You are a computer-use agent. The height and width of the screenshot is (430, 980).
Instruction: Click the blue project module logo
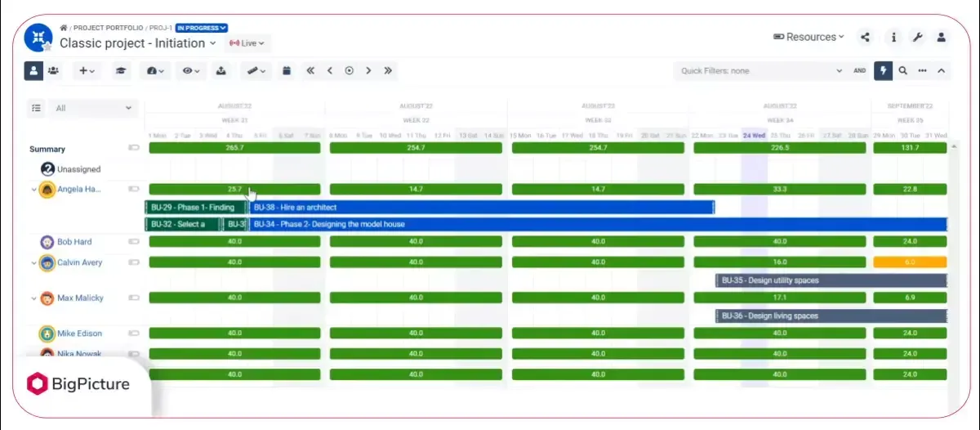coord(38,37)
